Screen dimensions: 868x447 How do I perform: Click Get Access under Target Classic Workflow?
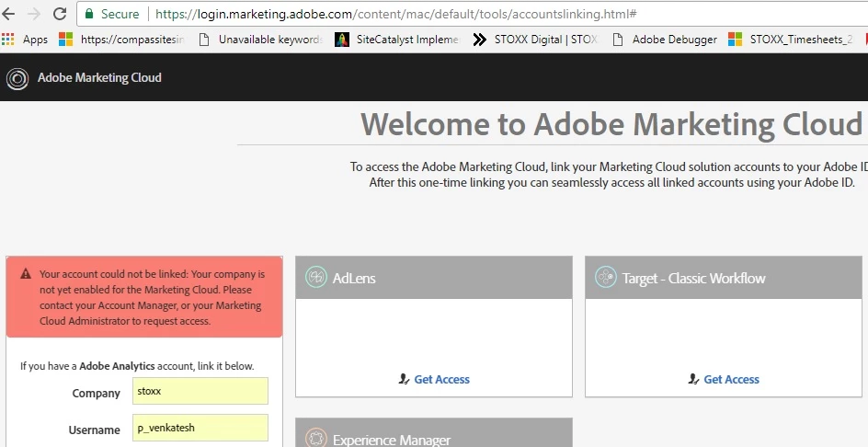coord(731,380)
